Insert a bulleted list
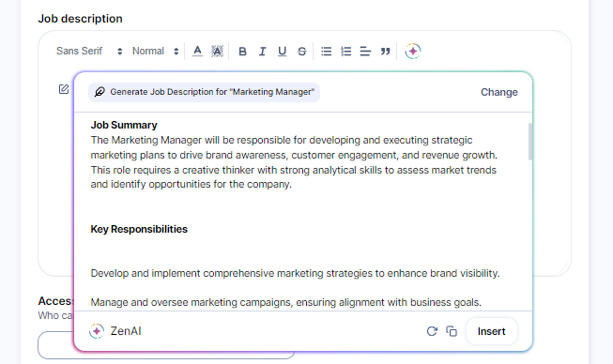Viewport: 613px width, 364px height. coord(327,52)
